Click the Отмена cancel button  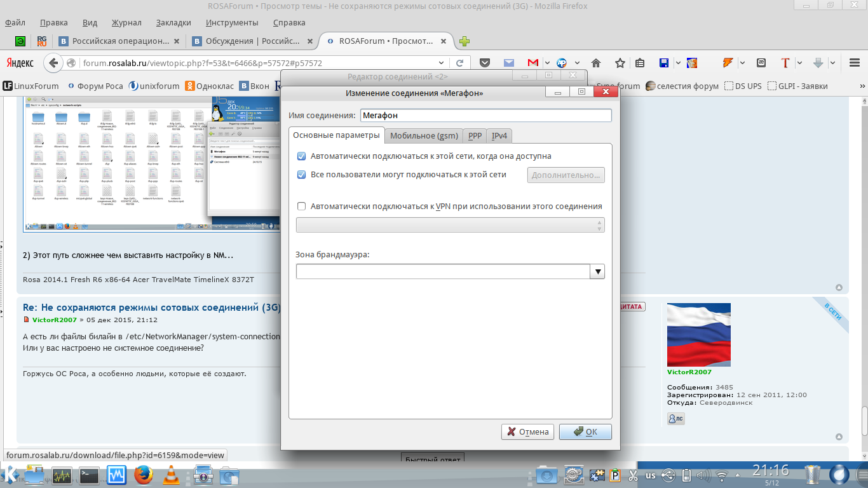point(527,431)
